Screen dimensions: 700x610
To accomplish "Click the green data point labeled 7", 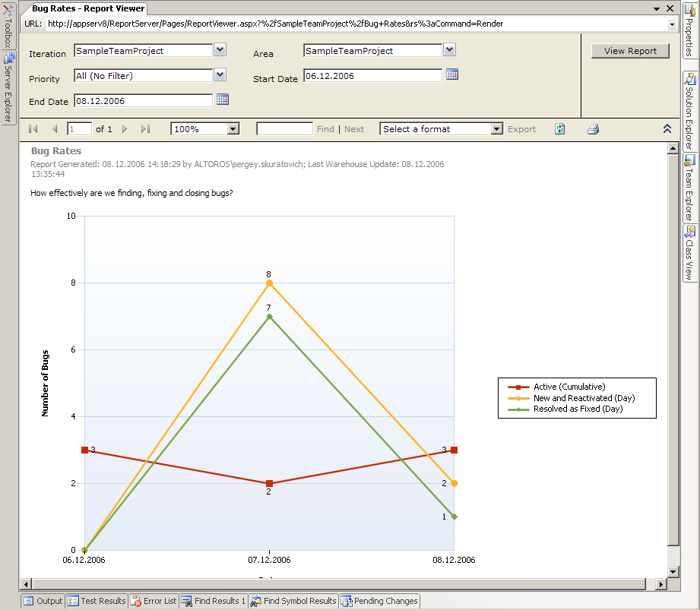I will tap(269, 316).
